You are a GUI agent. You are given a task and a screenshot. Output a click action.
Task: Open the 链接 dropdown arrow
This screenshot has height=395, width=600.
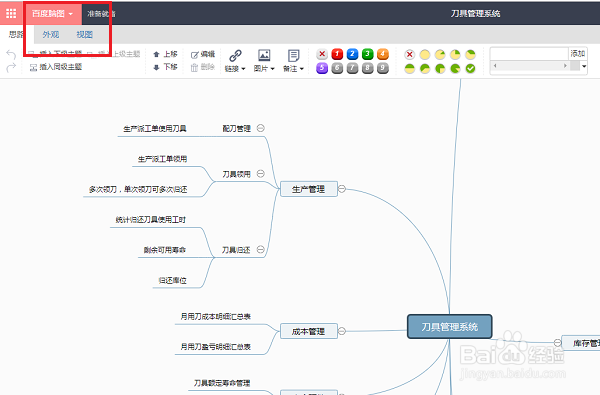[243, 69]
